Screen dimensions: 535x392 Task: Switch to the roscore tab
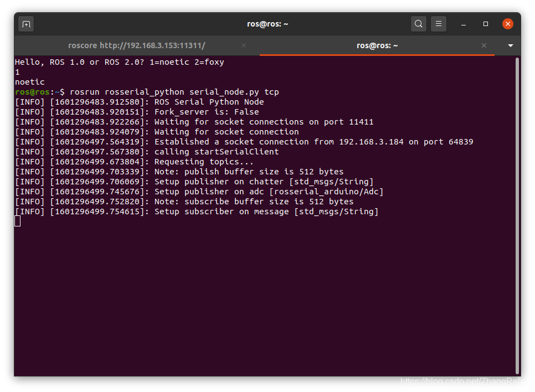point(136,45)
